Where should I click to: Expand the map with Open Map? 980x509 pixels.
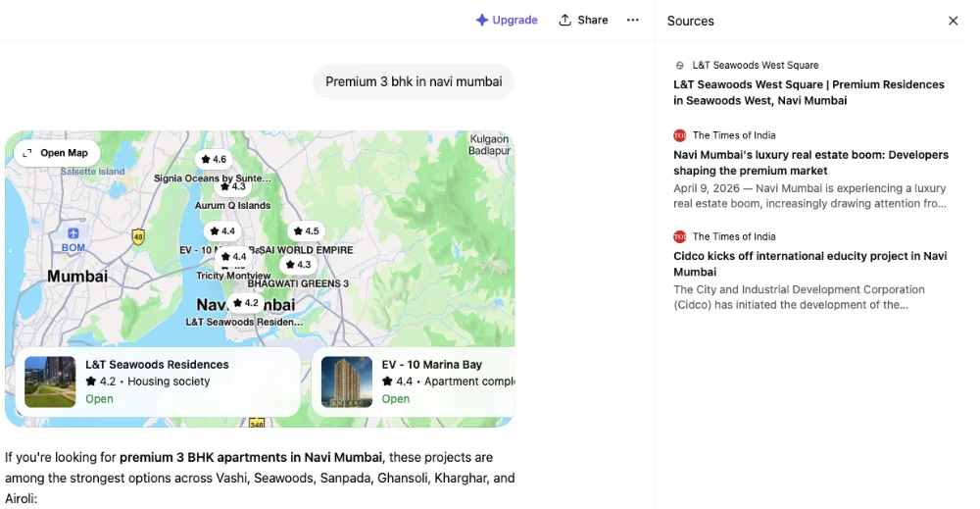[56, 153]
